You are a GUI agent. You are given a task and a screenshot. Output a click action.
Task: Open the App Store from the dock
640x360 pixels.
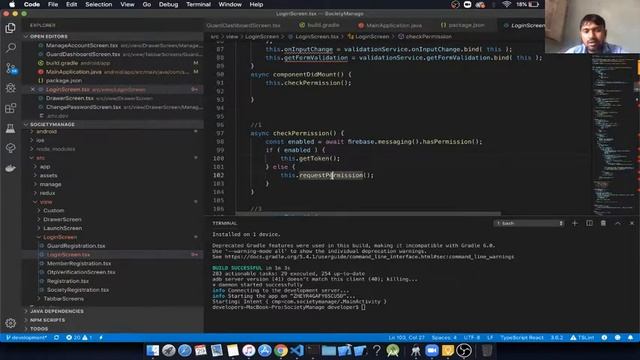point(264,351)
